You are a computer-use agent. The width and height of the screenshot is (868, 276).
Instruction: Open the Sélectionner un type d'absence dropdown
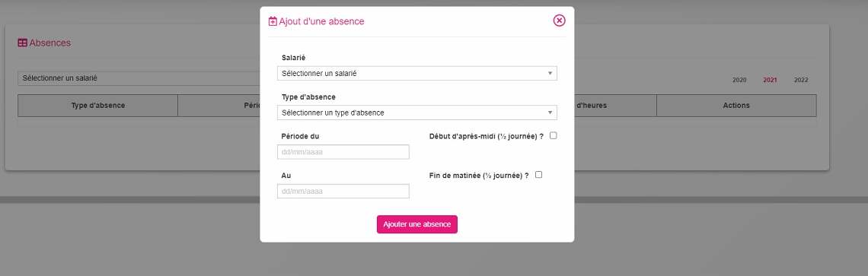point(416,113)
